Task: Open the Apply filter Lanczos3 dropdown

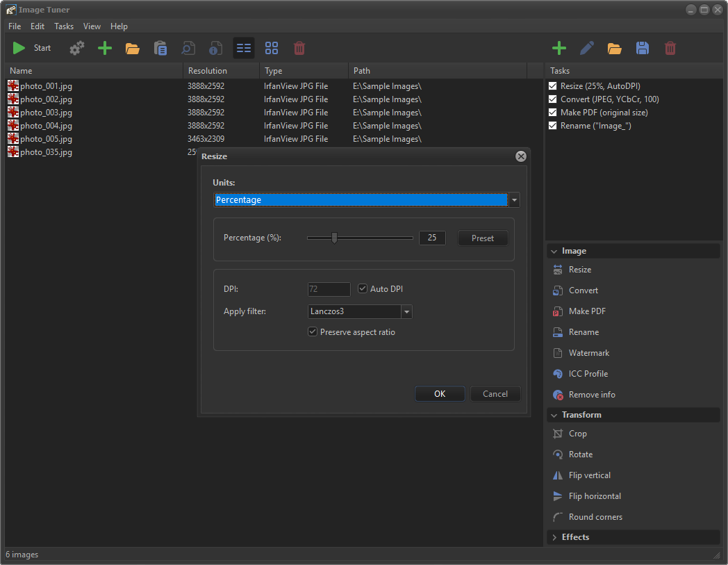Action: [406, 312]
